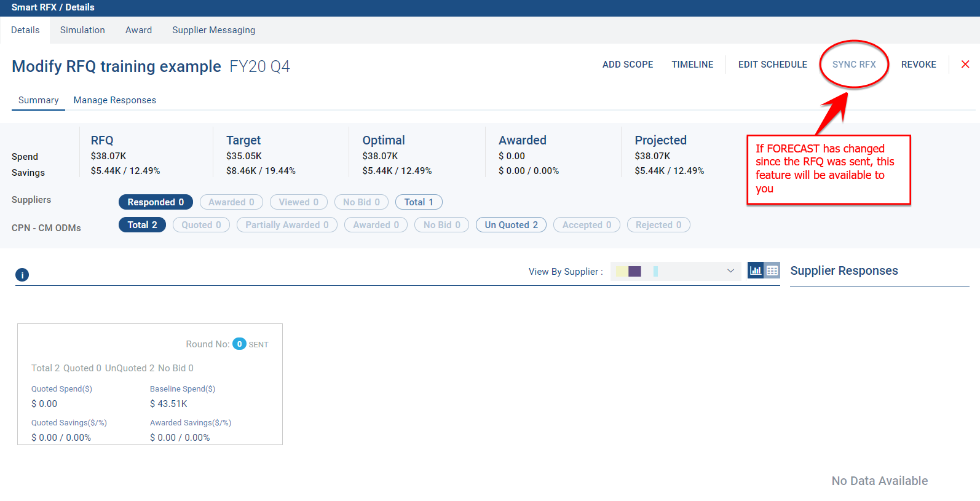Switch to table grid view icon

[772, 270]
